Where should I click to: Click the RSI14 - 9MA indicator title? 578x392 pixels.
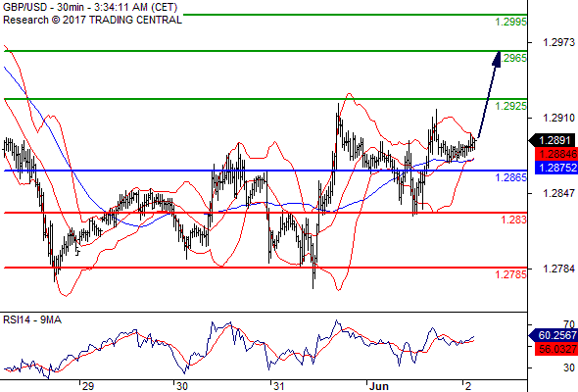(32, 320)
